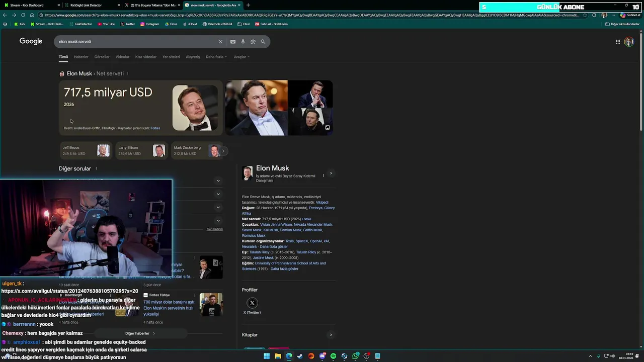Open the Araçlar dropdown
The image size is (644, 362).
(242, 57)
